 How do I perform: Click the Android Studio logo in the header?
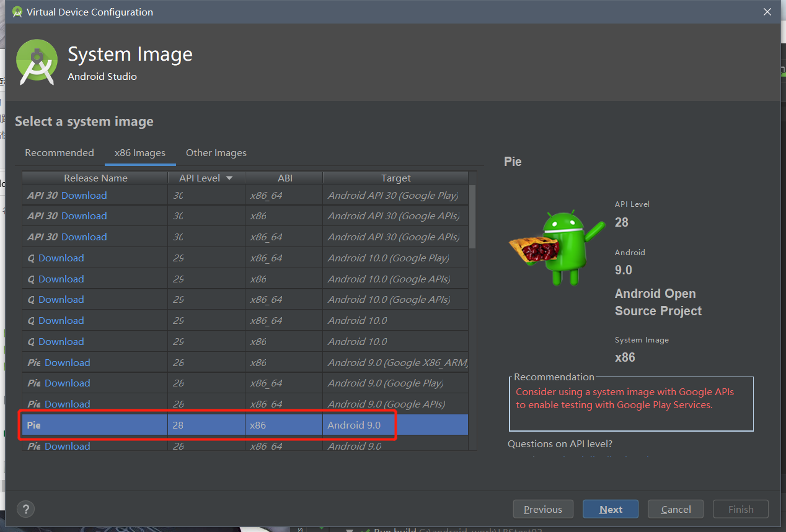(37, 62)
